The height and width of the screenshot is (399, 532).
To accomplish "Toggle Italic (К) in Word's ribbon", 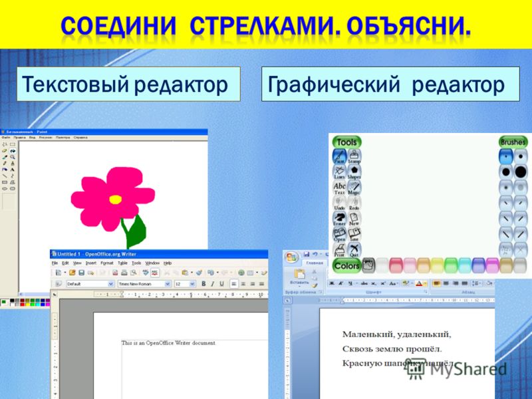I will coord(340,283).
